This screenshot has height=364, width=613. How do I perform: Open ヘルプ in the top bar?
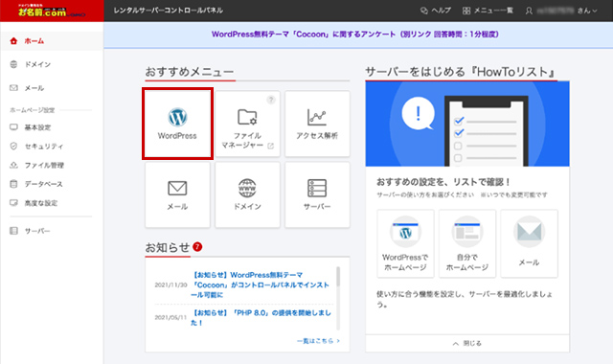click(x=436, y=11)
